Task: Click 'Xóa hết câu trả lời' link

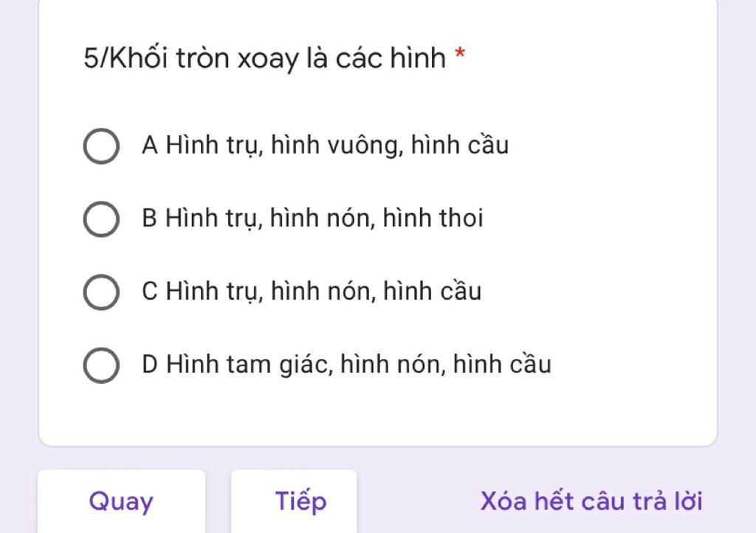Action: (x=591, y=501)
